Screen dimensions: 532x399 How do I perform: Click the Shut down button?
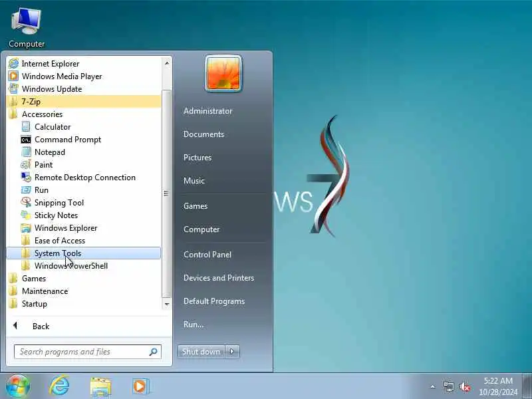[x=201, y=352]
